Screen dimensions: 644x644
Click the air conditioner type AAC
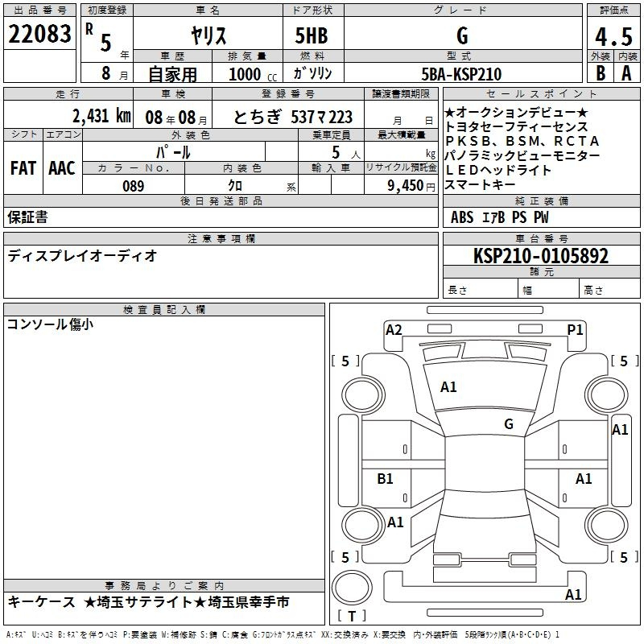pos(62,168)
